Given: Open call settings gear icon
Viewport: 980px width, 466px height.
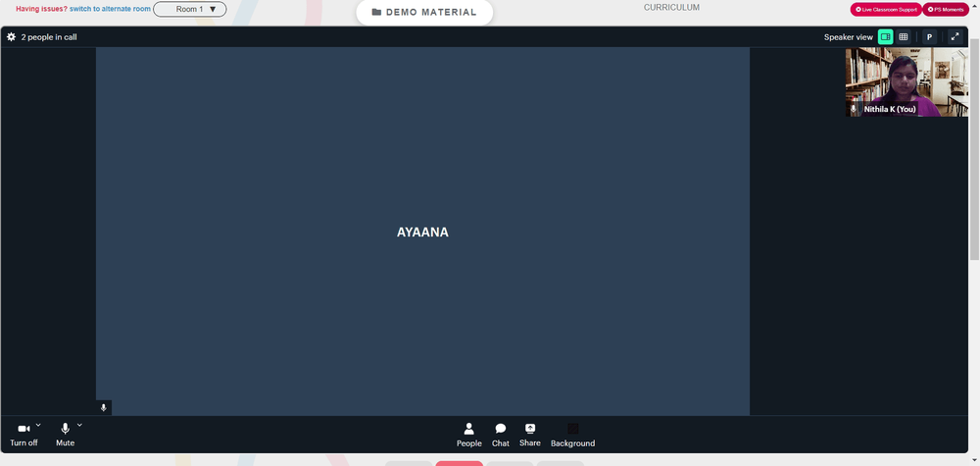Looking at the screenshot, I should [11, 37].
